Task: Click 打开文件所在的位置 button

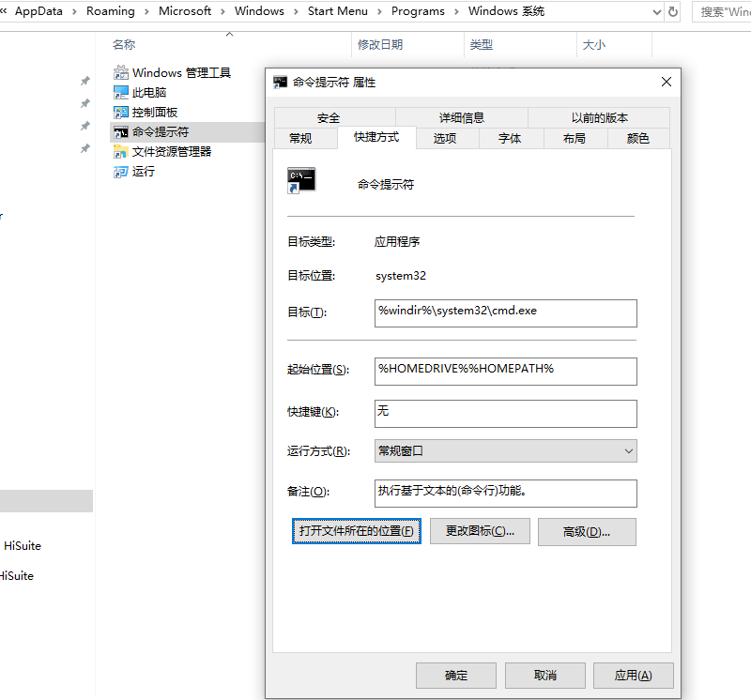Action: pos(357,531)
